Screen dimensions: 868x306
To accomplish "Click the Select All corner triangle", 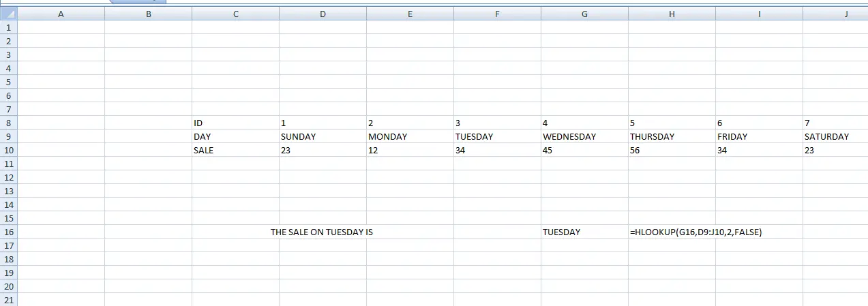I will pos(8,14).
